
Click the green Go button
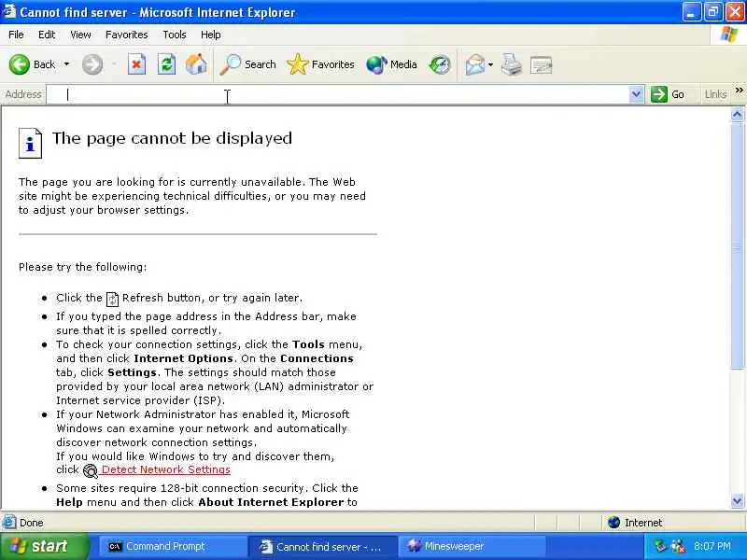668,94
